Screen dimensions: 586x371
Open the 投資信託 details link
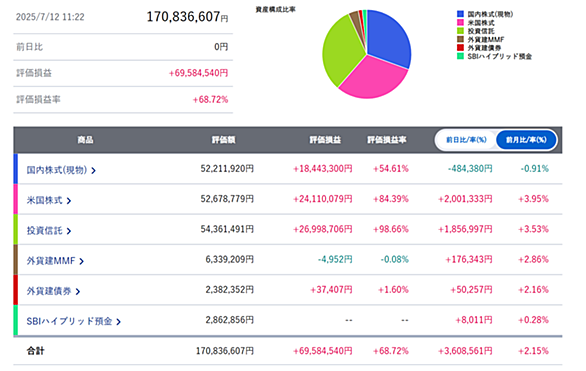pyautogui.click(x=44, y=231)
